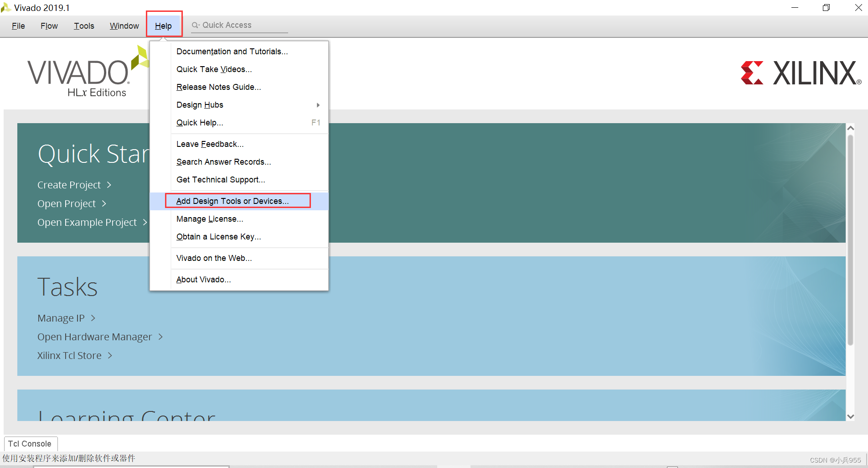
Task: Click chevron next to Xilinx Tcl Store
Action: click(x=110, y=355)
